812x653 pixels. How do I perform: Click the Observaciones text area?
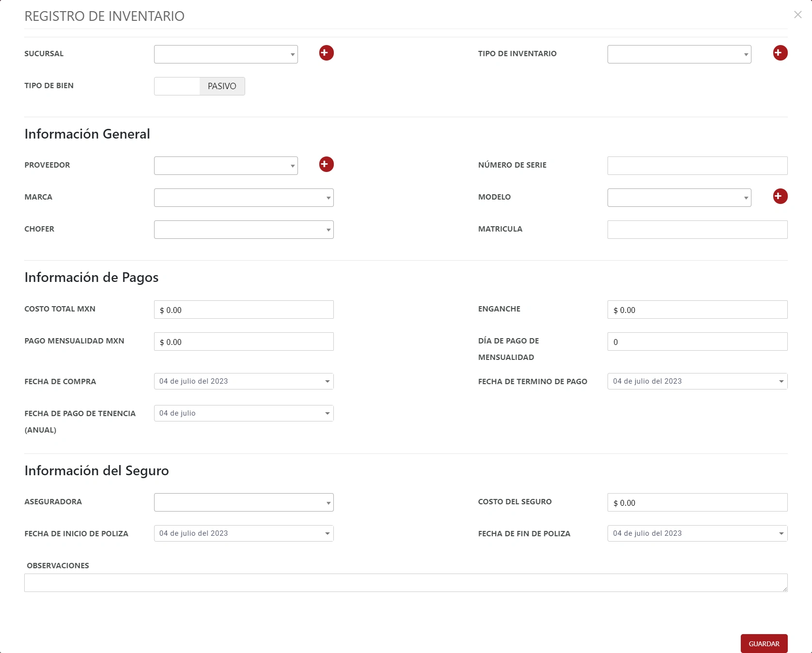[406, 583]
